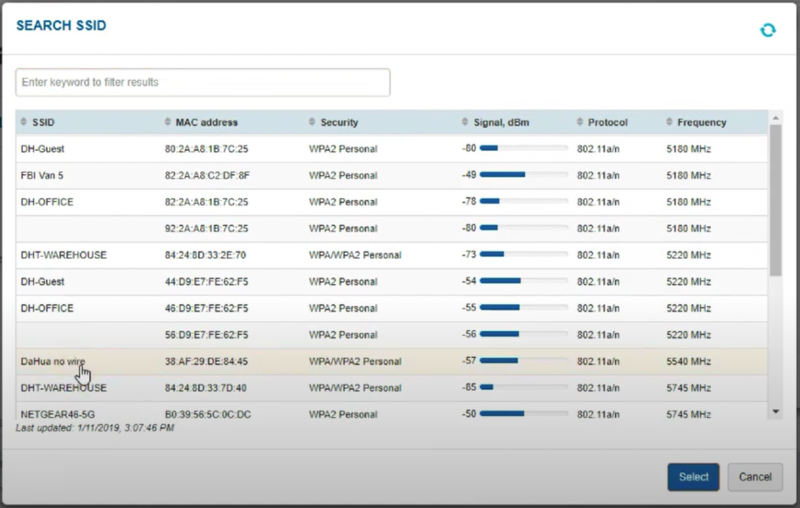Select DHT-WAREHOUSE row at 5220 MHz

tap(391, 255)
